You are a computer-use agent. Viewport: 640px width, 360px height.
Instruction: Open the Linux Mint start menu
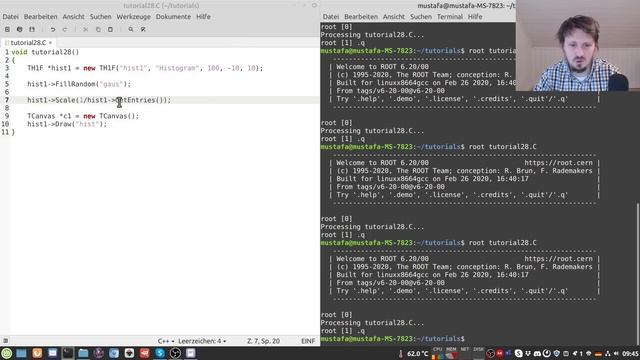point(6,353)
